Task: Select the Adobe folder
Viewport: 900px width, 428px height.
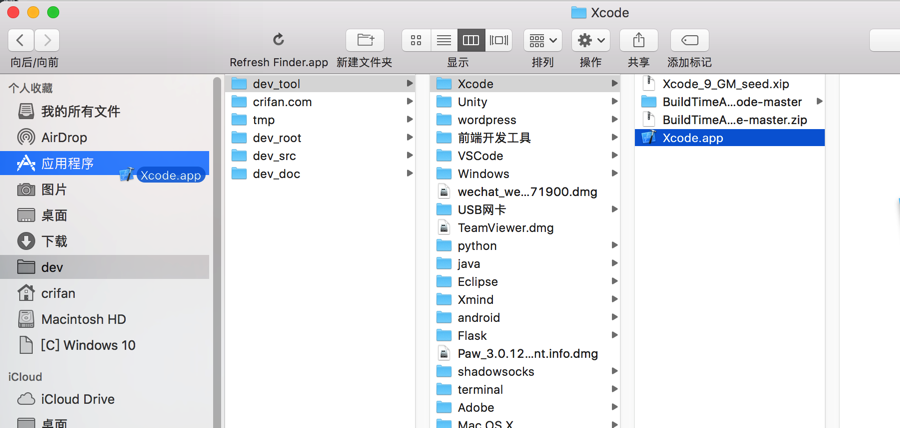Action: click(525, 407)
